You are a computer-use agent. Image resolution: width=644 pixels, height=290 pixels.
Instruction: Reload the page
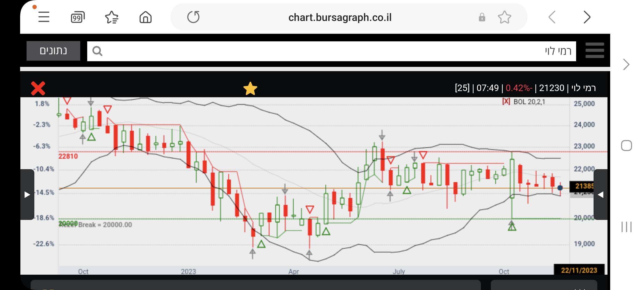pyautogui.click(x=193, y=17)
